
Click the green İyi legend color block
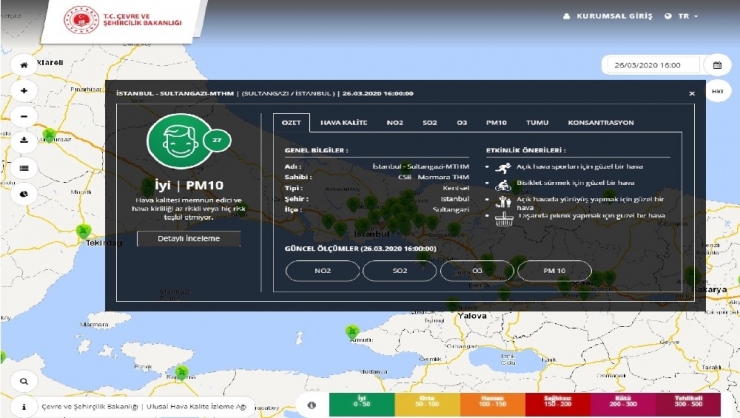coord(361,405)
